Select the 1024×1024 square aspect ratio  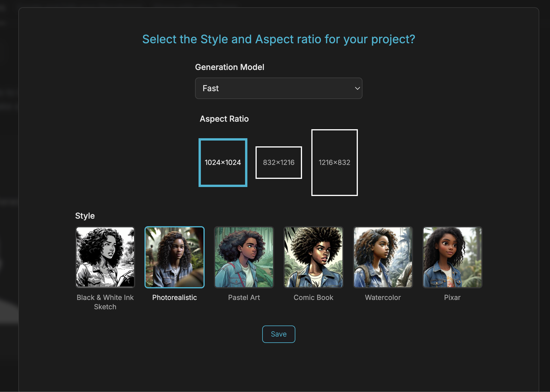223,163
